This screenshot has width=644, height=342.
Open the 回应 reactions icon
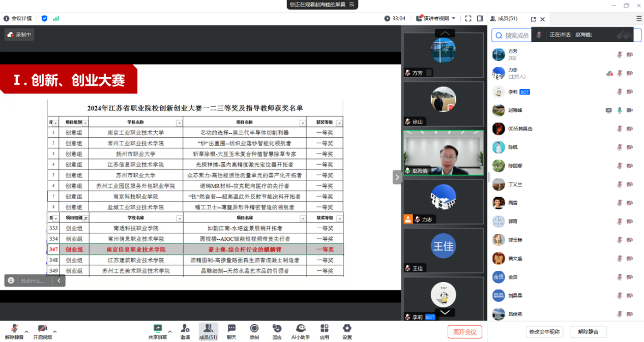[277, 329]
